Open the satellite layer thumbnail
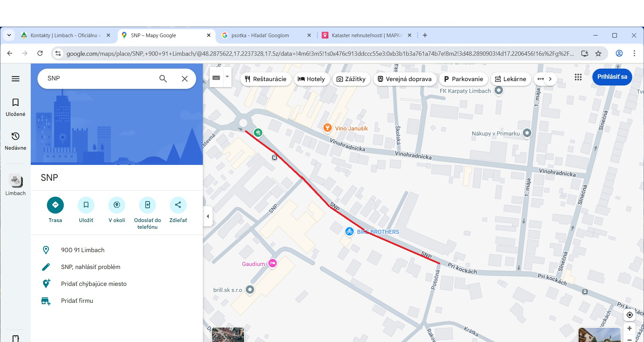The image size is (644, 342). pyautogui.click(x=228, y=335)
